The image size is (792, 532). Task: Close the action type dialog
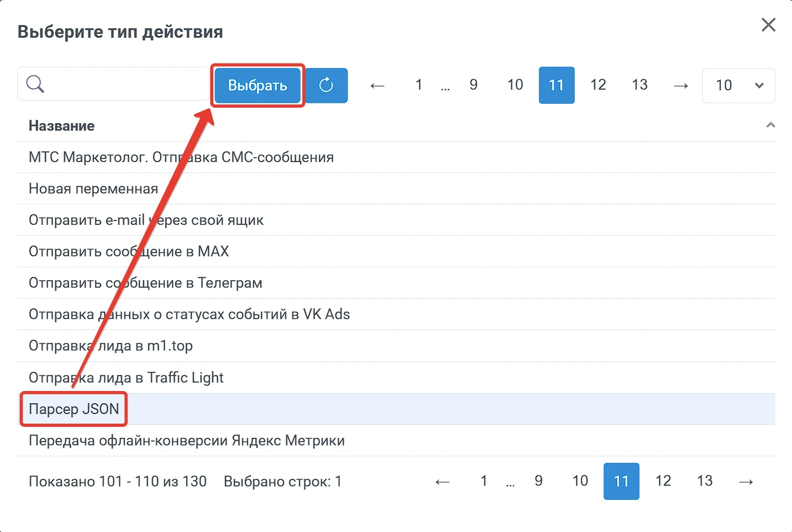(x=768, y=25)
